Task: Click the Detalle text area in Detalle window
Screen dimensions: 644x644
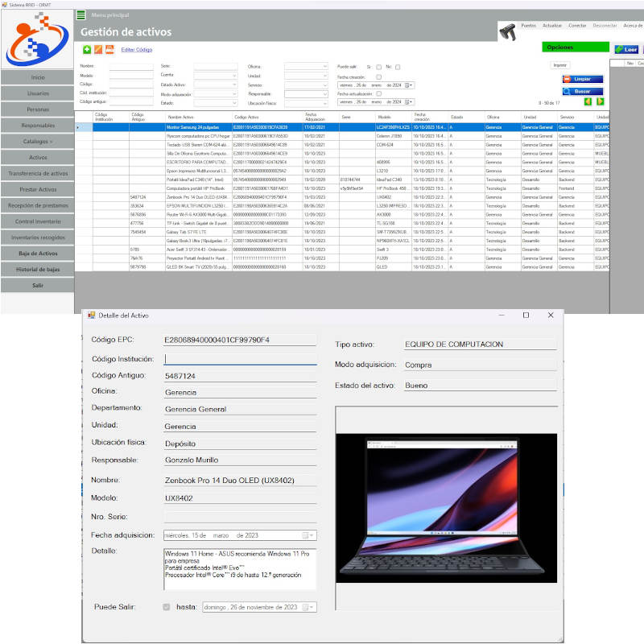Action: click(240, 570)
